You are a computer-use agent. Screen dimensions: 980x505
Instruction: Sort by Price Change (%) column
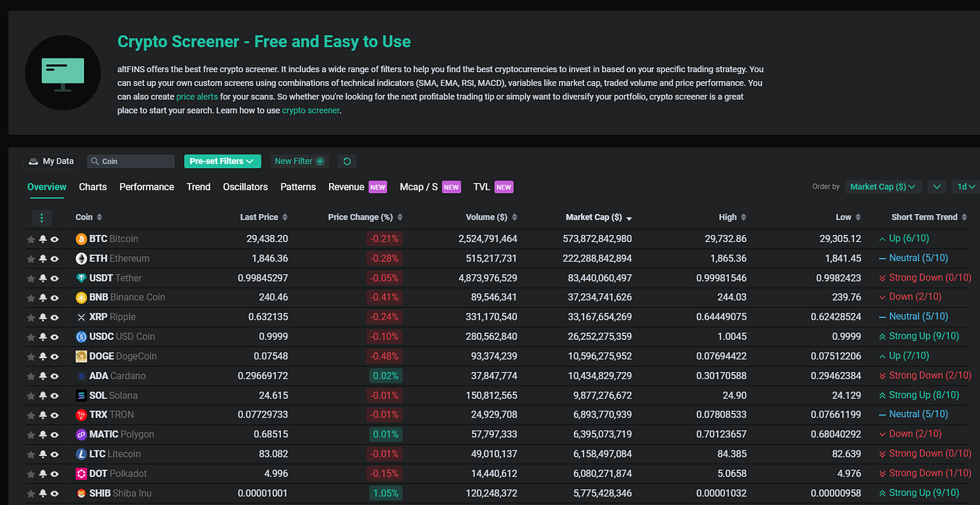pos(365,218)
